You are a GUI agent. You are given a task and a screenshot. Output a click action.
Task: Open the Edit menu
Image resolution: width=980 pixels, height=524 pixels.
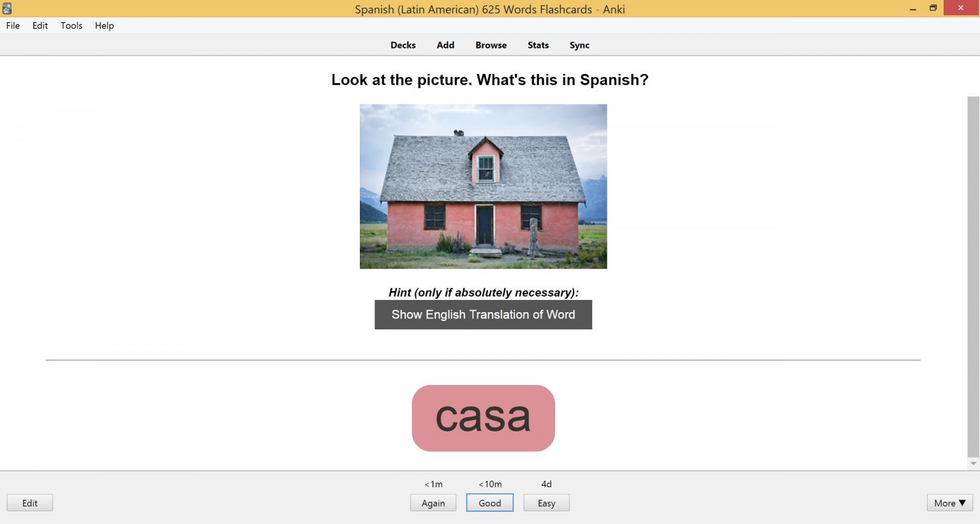(x=40, y=26)
